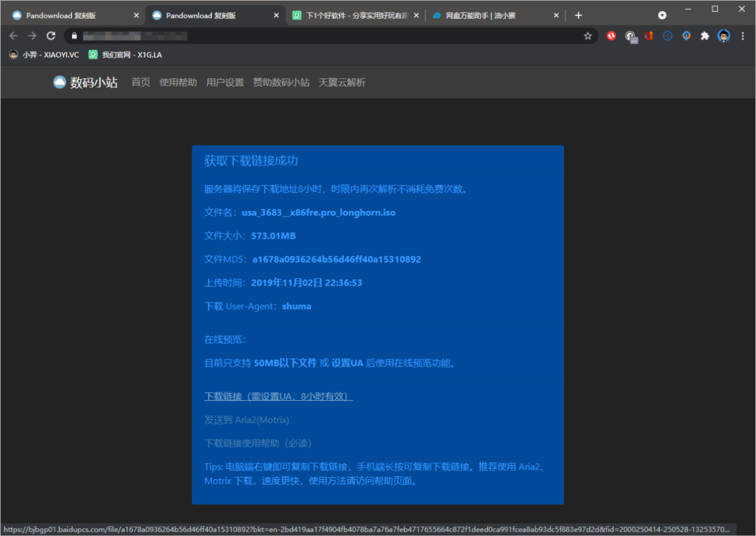Screen dimensions: 756x536
Task: Bookmark this page with the star icon
Action: click(588, 36)
